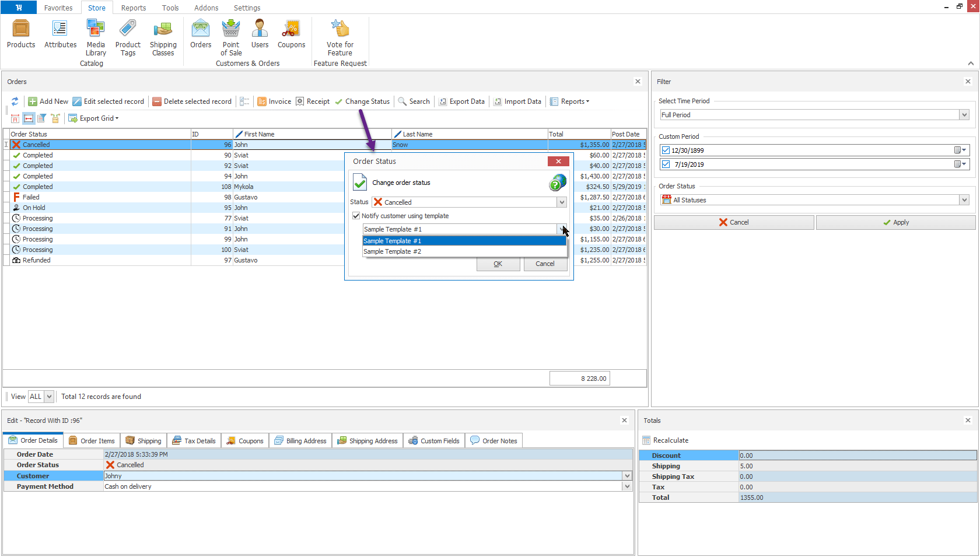This screenshot has height=557, width=980.
Task: Click Vote for Feature icon
Action: pyautogui.click(x=340, y=37)
